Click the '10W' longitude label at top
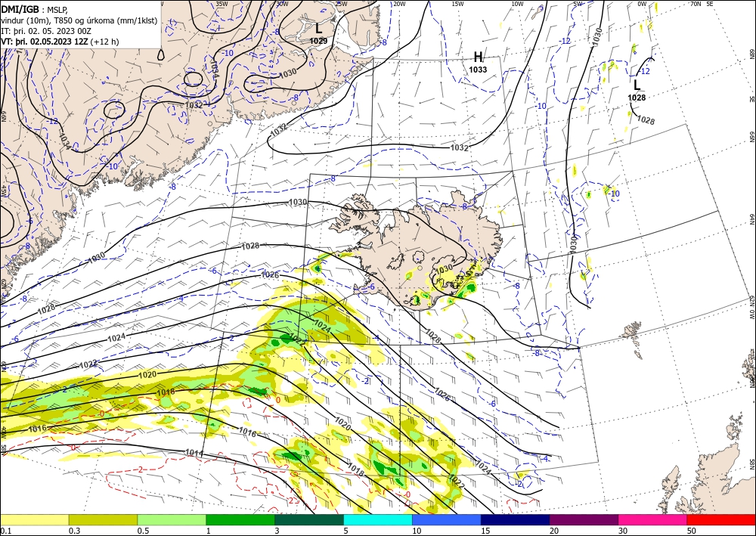756x536 pixels. coord(517,4)
